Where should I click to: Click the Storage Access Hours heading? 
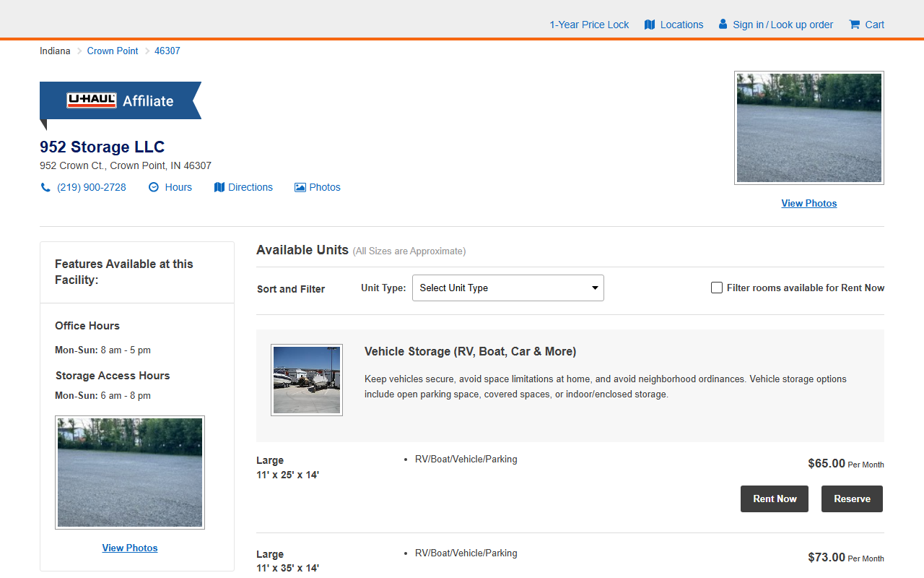[113, 376]
